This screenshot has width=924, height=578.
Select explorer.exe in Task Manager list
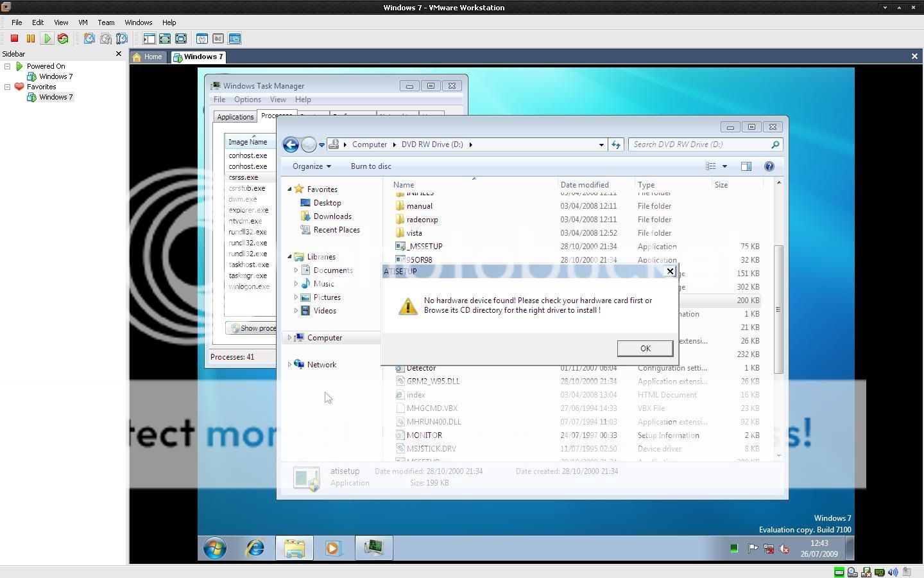point(248,210)
